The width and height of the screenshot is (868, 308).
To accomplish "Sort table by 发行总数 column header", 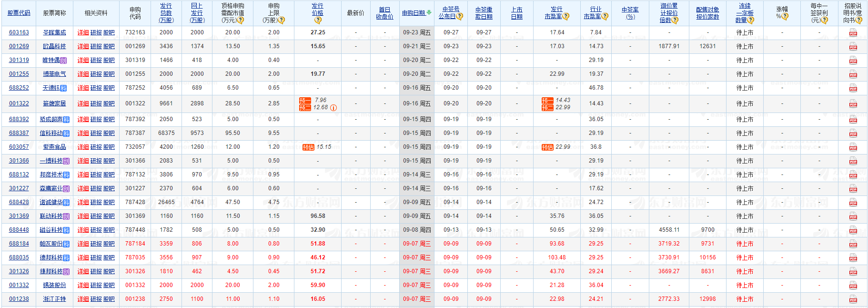I will click(x=166, y=13).
